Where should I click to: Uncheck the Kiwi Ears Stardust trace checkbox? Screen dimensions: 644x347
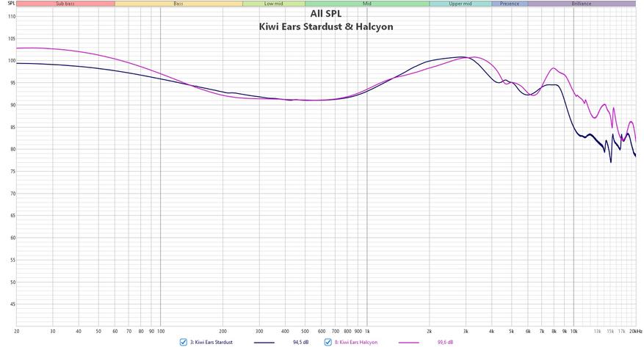click(x=183, y=342)
